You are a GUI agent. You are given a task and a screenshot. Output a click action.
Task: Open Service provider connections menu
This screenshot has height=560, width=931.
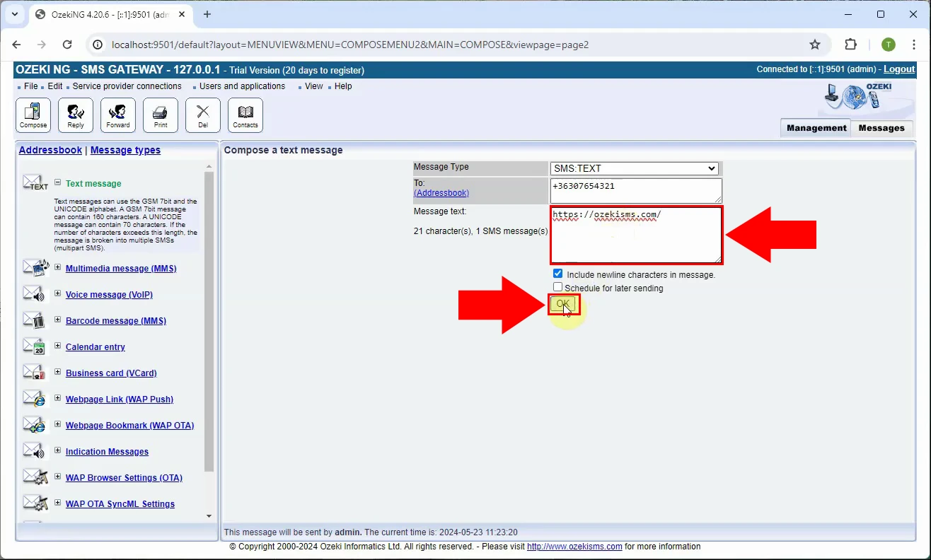127,86
